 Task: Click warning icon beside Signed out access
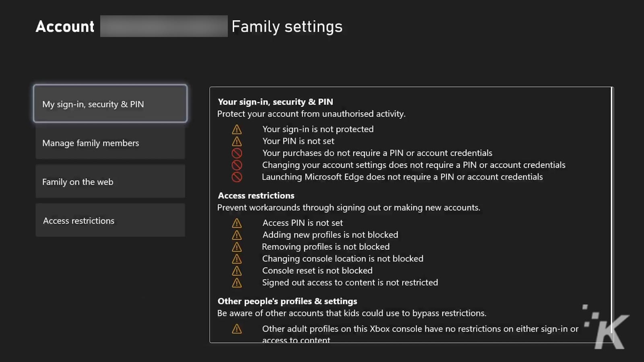tap(237, 282)
